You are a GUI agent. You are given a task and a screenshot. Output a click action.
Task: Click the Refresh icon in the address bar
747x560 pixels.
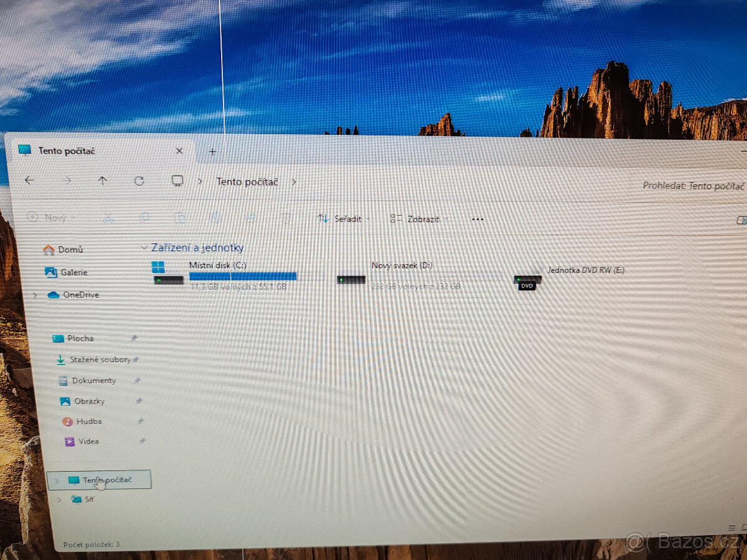point(139,181)
